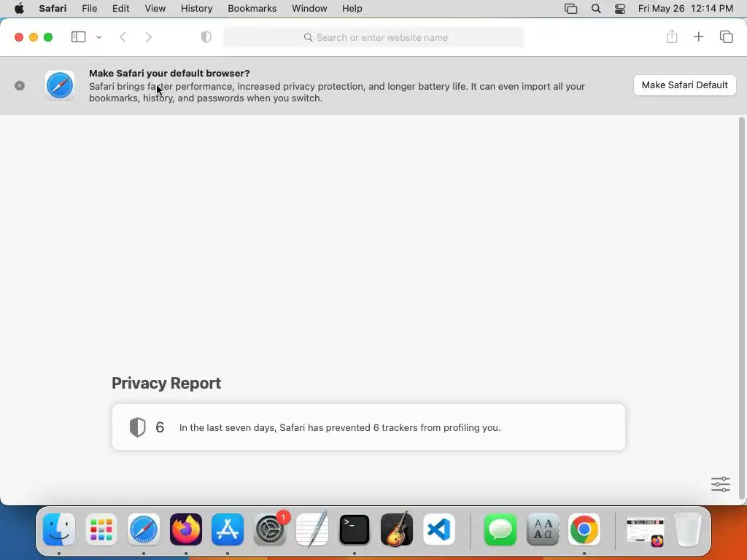Click the tracker count number 6
The image size is (747, 560).
(x=160, y=427)
